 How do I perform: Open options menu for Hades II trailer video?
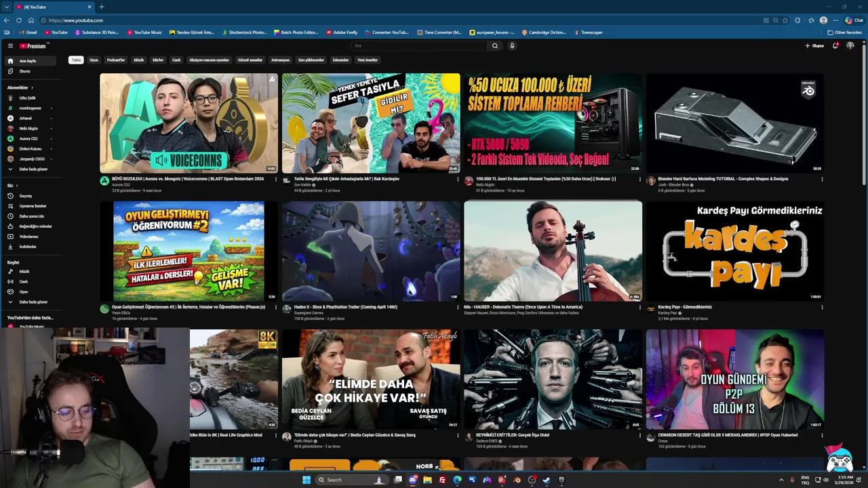click(458, 308)
